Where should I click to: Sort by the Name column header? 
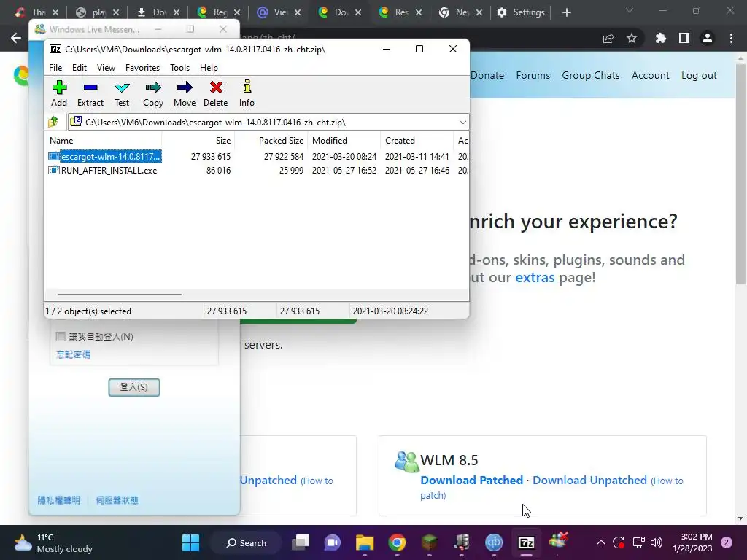104,141
